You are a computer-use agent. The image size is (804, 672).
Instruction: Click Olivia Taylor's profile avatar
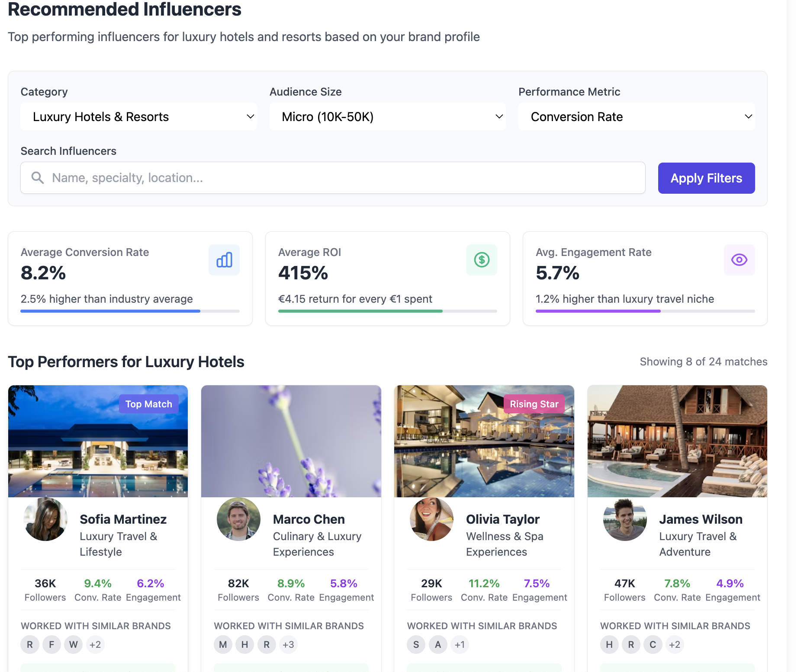(x=431, y=519)
